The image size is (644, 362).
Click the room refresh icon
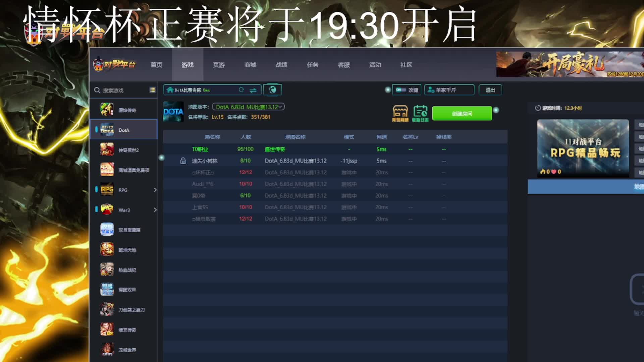click(x=241, y=90)
